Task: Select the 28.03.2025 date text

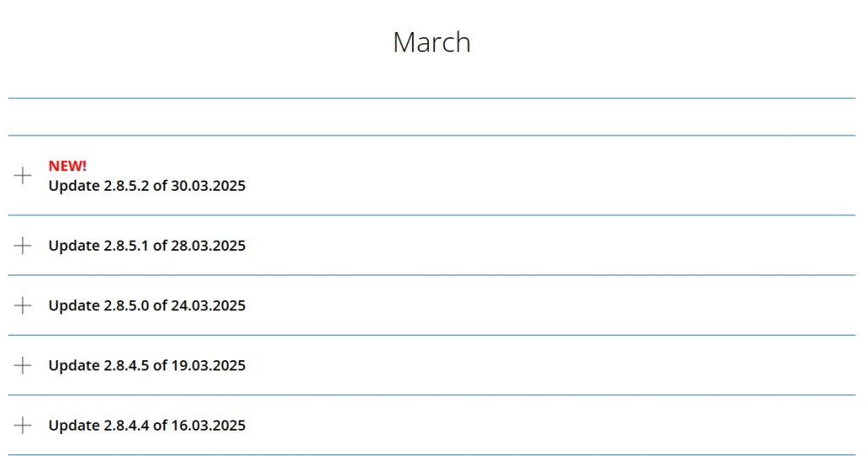Action: click(209, 245)
